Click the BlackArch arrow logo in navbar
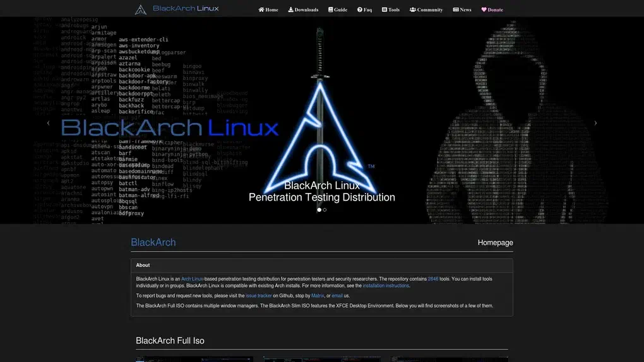Image resolution: width=644 pixels, height=362 pixels. pos(140,9)
